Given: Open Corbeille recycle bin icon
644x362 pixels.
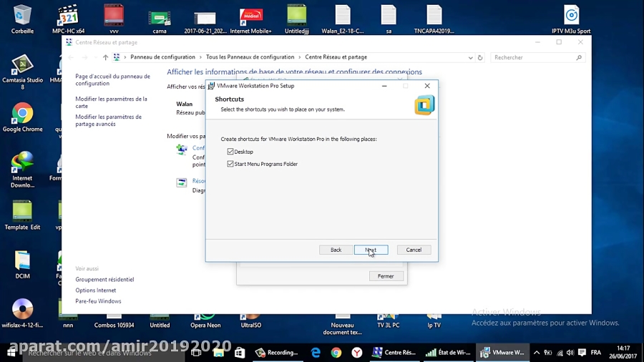Looking at the screenshot, I should tap(22, 19).
